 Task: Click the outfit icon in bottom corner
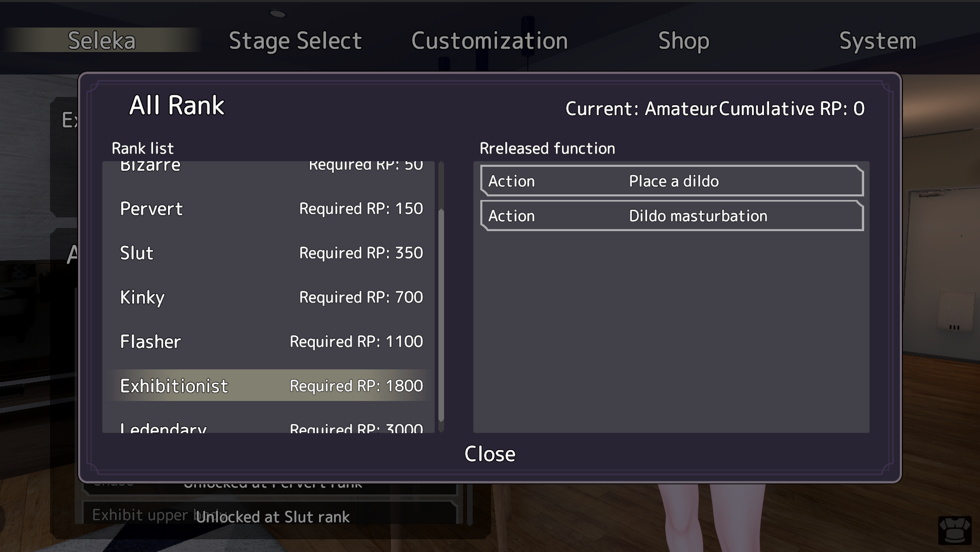954,530
